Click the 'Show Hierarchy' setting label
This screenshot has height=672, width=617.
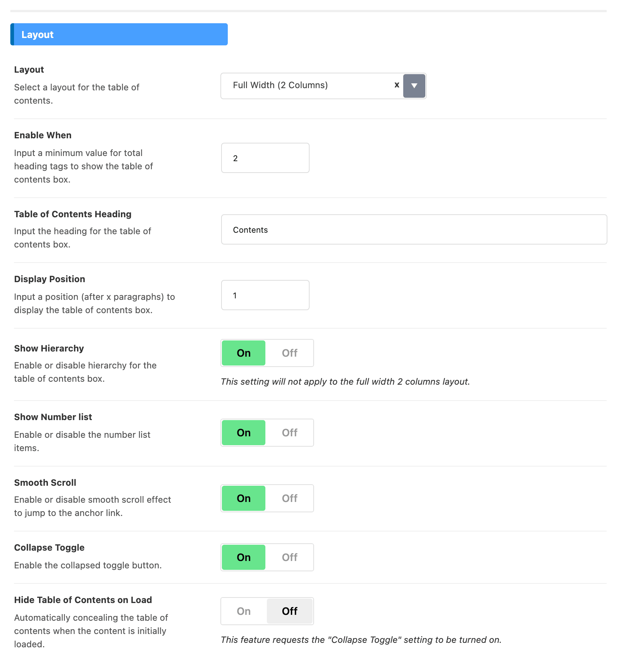click(49, 349)
